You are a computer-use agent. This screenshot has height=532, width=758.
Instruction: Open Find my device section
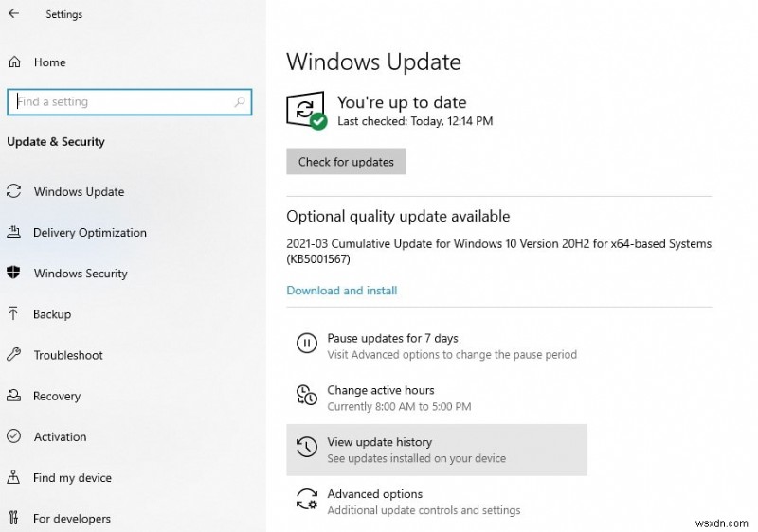[73, 477]
